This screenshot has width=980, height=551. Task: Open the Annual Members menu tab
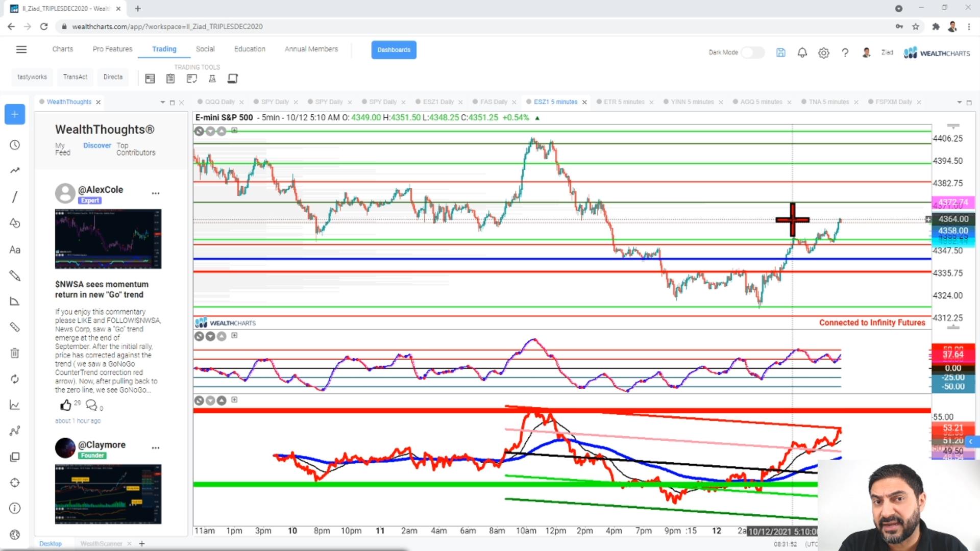(311, 49)
